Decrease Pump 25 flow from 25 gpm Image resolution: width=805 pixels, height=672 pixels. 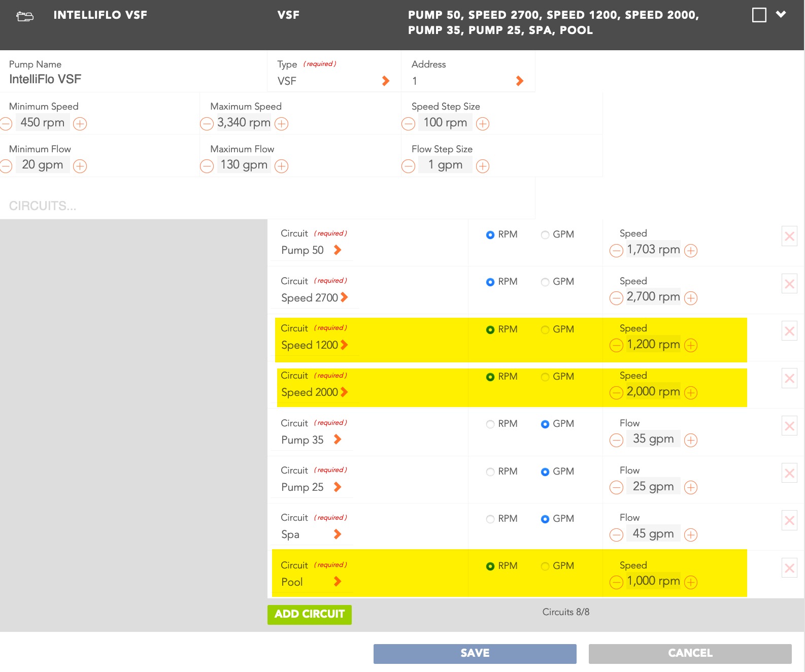(616, 488)
